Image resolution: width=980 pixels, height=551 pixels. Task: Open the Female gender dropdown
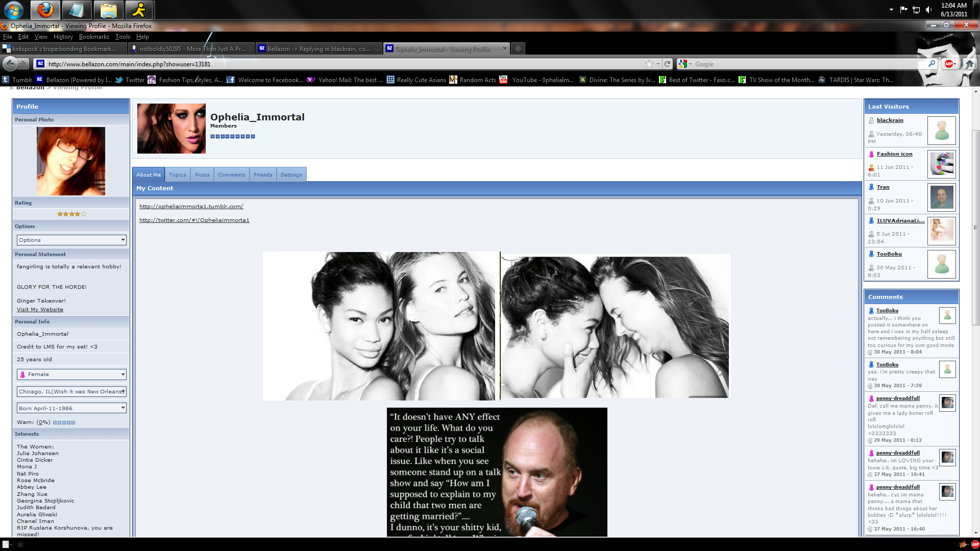[x=71, y=374]
